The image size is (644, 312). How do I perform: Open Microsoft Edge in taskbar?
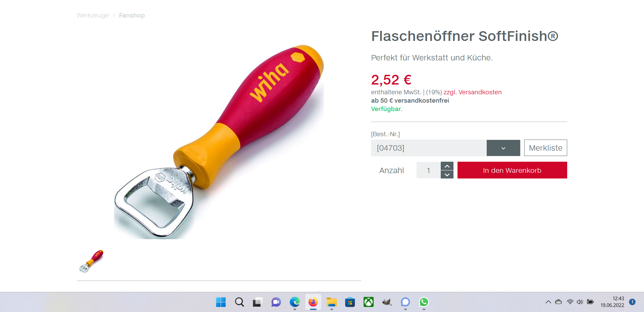click(x=294, y=302)
